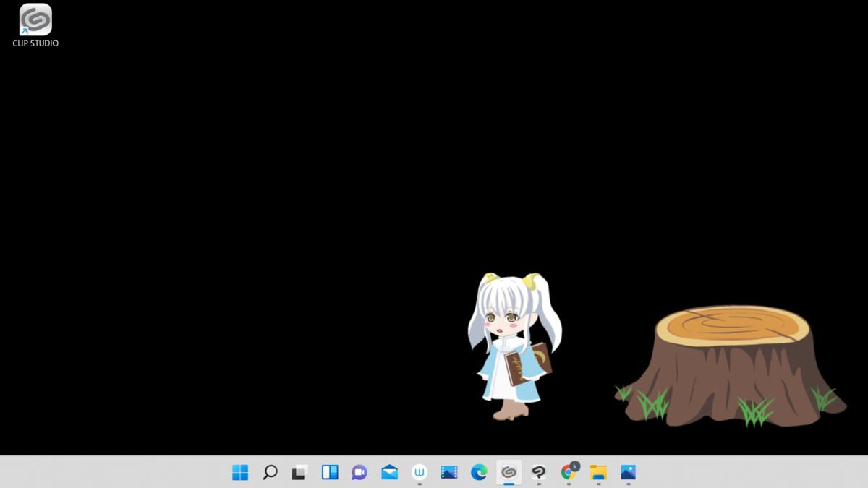868x488 pixels.
Task: Open the Mail app from the taskbar
Action: tap(389, 472)
